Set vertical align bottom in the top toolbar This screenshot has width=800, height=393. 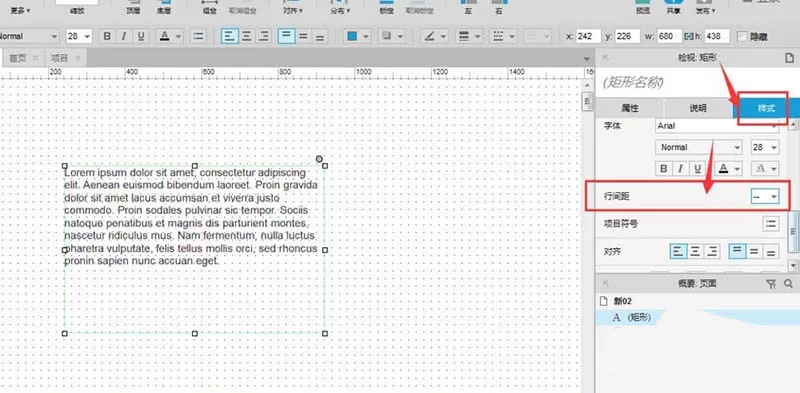pos(320,36)
